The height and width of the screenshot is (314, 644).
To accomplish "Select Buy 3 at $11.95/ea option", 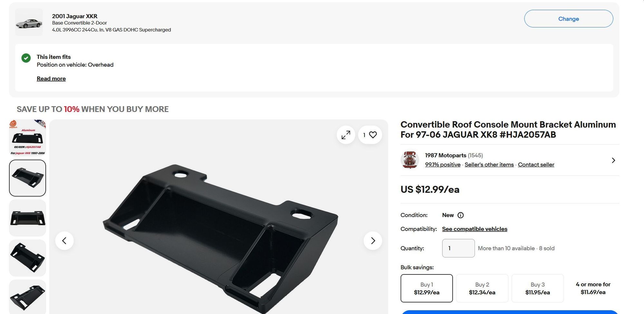I will (x=537, y=288).
